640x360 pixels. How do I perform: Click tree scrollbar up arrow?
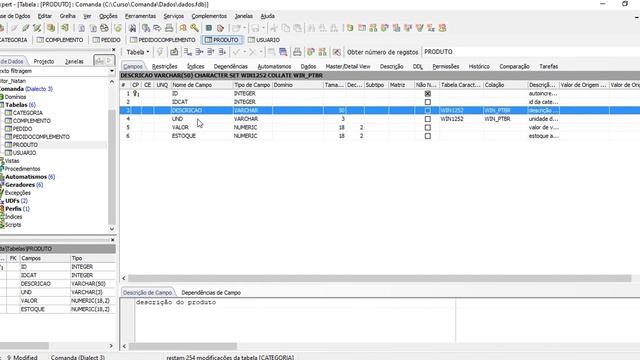(x=112, y=82)
